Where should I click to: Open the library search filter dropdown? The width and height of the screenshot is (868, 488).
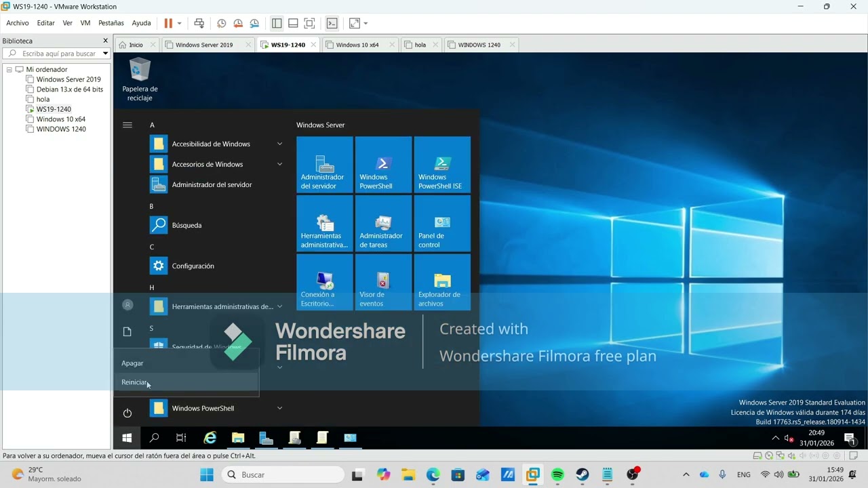click(105, 54)
